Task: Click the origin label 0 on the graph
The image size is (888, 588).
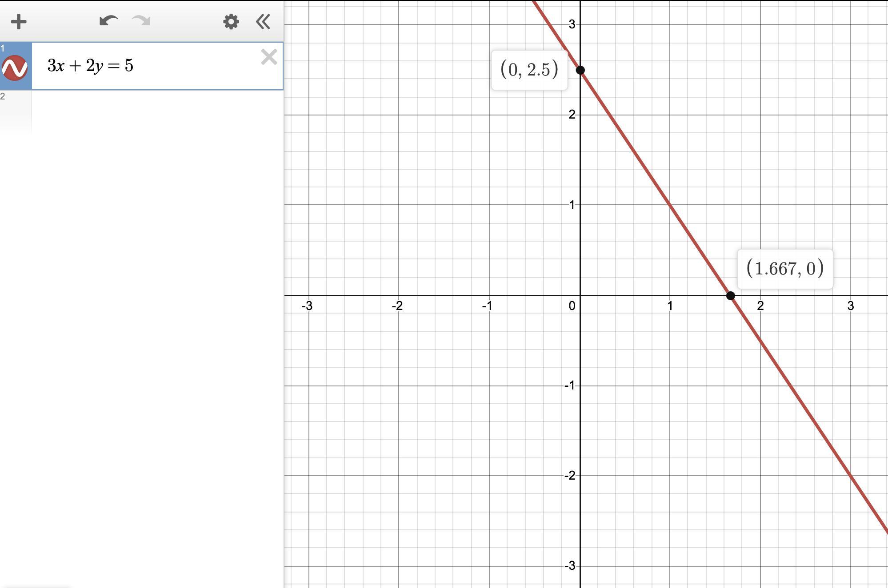Action: click(572, 306)
